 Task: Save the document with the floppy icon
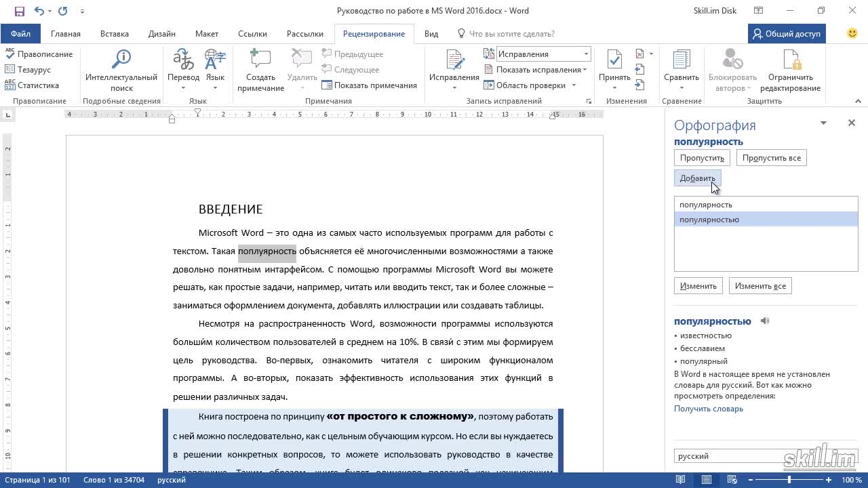(19, 11)
